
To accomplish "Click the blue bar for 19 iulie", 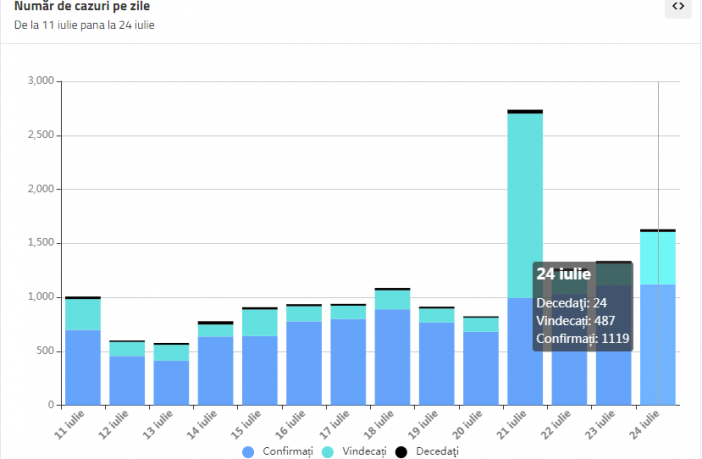I will click(x=436, y=363).
